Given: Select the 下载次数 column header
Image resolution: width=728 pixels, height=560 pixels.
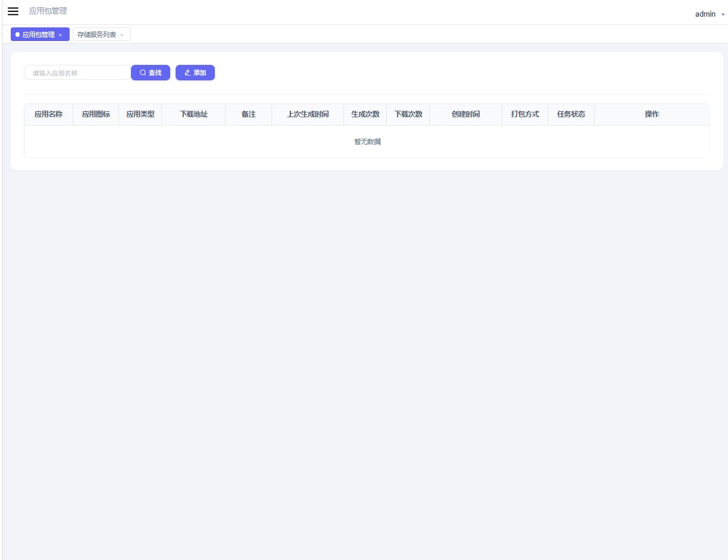Looking at the screenshot, I should (x=408, y=114).
